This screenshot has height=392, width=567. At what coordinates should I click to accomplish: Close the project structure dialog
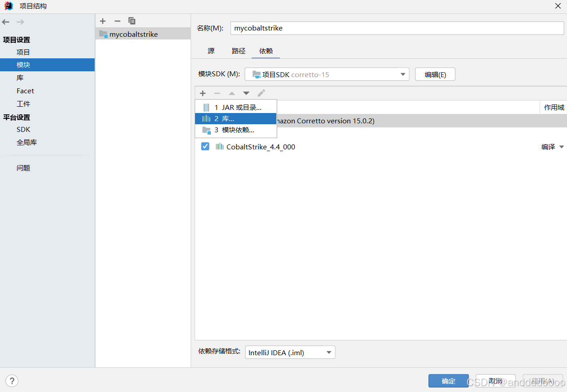click(558, 6)
